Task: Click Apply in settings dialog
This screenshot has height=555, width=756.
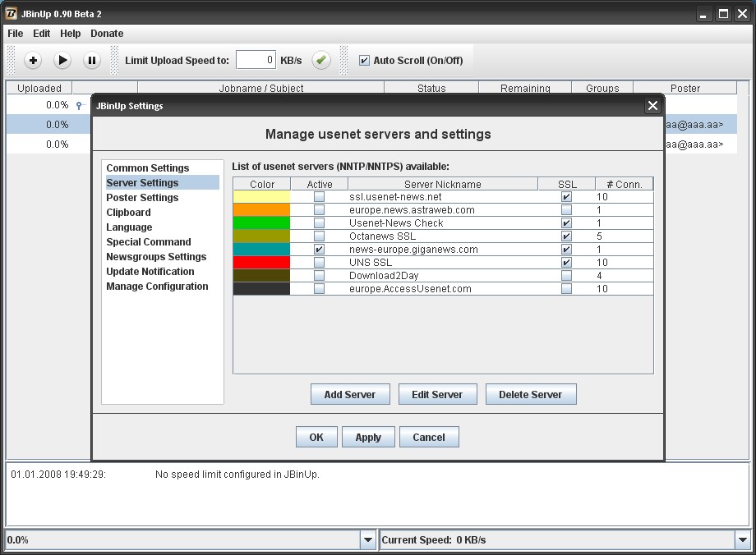Action: coord(368,437)
